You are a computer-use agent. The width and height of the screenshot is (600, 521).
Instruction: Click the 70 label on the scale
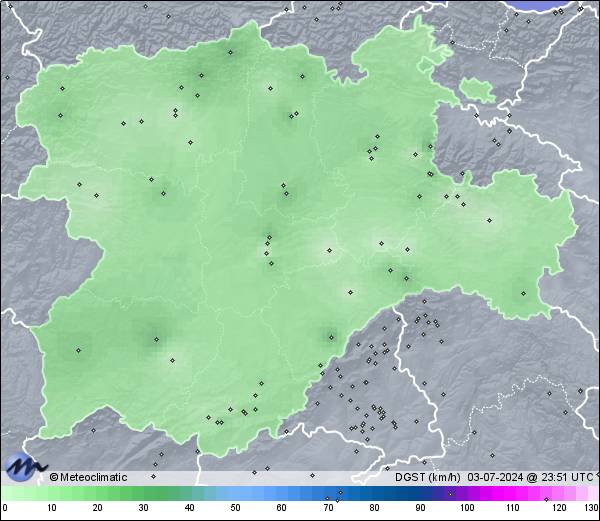pyautogui.click(x=328, y=508)
